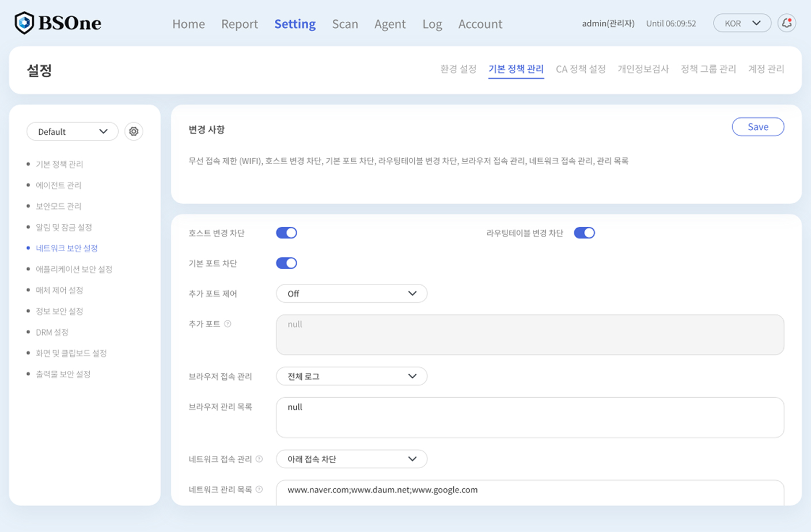Viewport: 811px width, 532px height.
Task: Open the 브라우저 접속 관리 전체 로그 dropdown
Action: (351, 376)
